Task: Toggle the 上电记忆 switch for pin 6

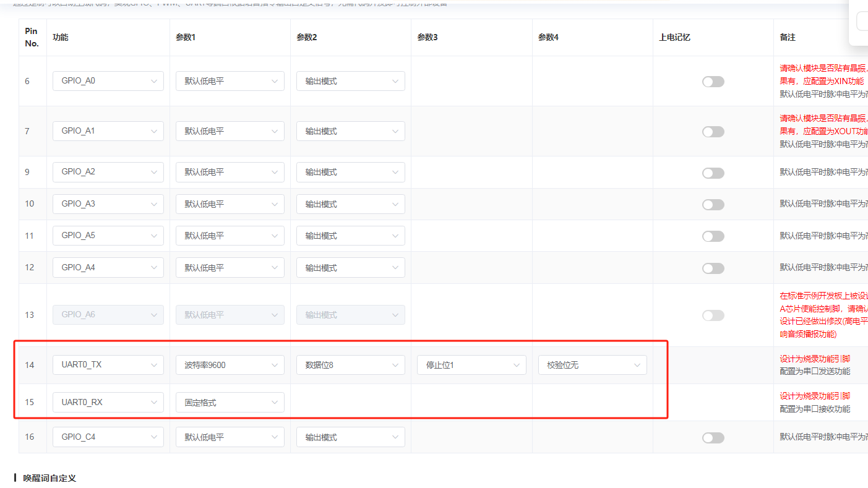Action: [713, 82]
